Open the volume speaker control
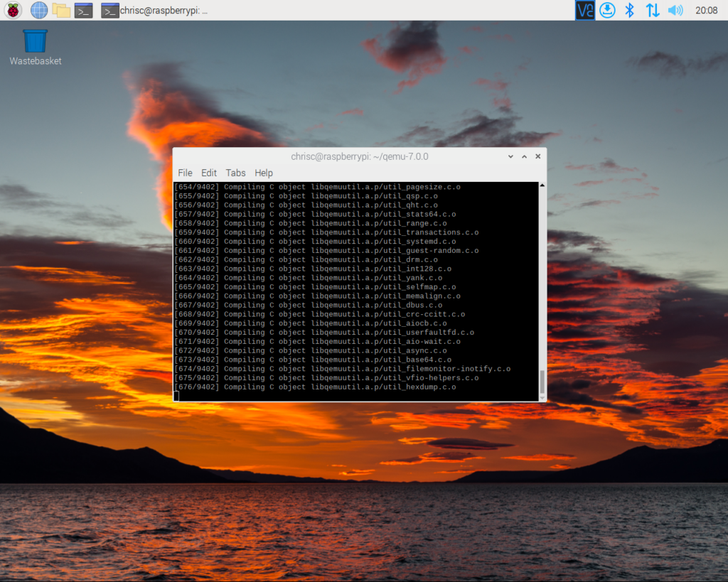The image size is (728, 582). 675,10
